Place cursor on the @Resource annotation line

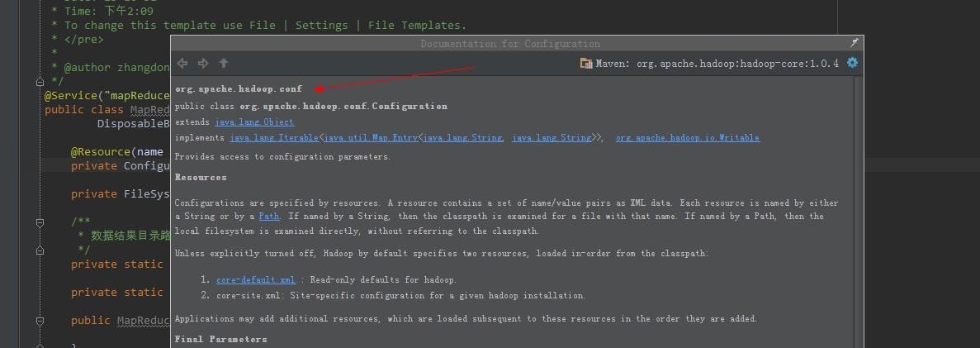tap(116, 152)
